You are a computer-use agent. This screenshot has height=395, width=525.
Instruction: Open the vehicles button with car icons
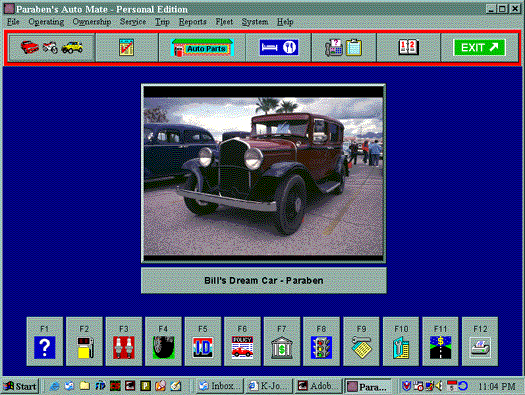(51, 48)
